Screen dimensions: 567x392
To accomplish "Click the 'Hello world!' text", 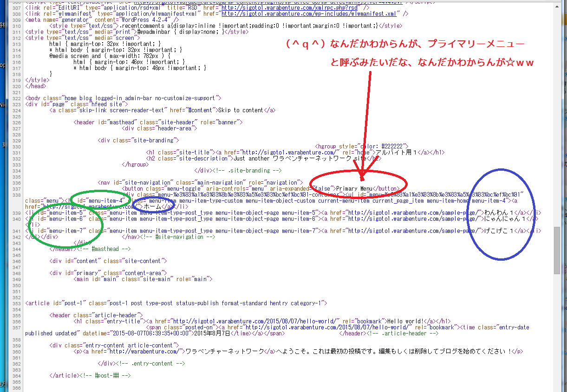I will [x=405, y=321].
